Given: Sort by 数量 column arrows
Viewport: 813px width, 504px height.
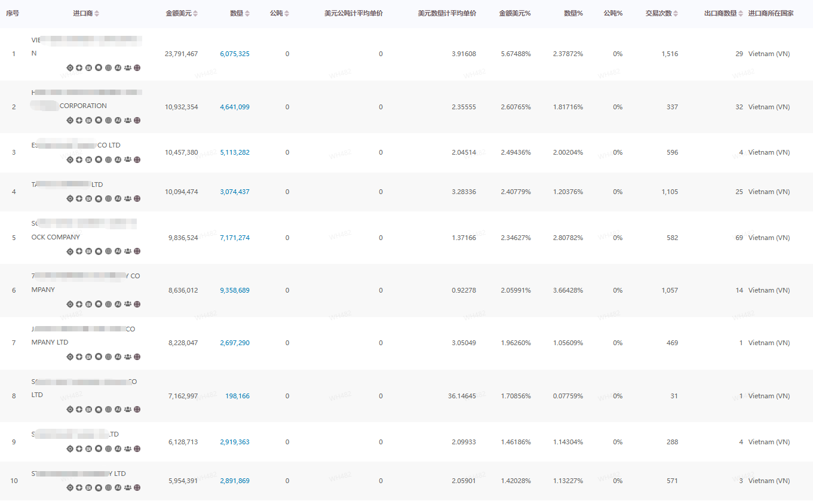Looking at the screenshot, I should point(247,13).
